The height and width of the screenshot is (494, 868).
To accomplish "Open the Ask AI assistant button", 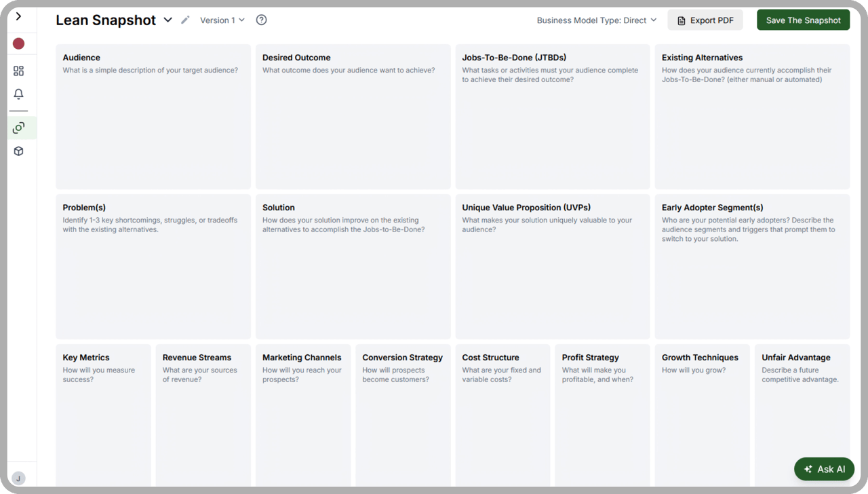I will [x=824, y=469].
